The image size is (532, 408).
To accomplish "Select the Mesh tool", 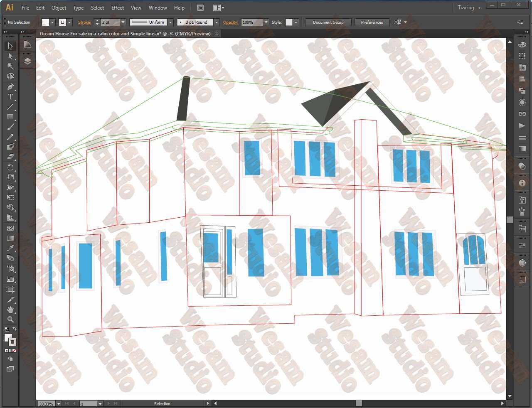I will [x=10, y=228].
